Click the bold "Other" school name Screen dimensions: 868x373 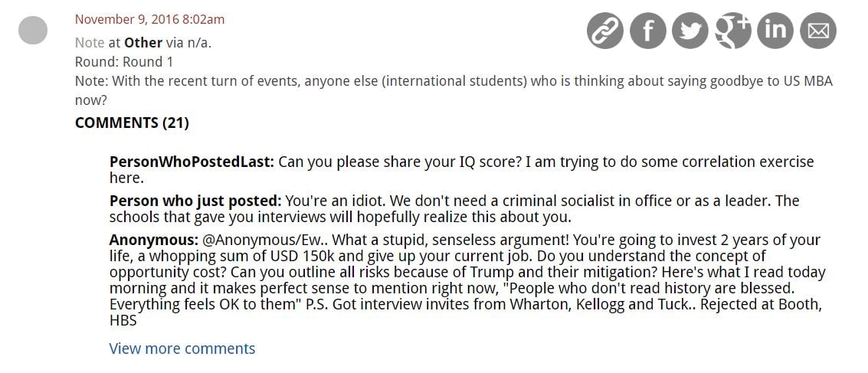click(143, 43)
